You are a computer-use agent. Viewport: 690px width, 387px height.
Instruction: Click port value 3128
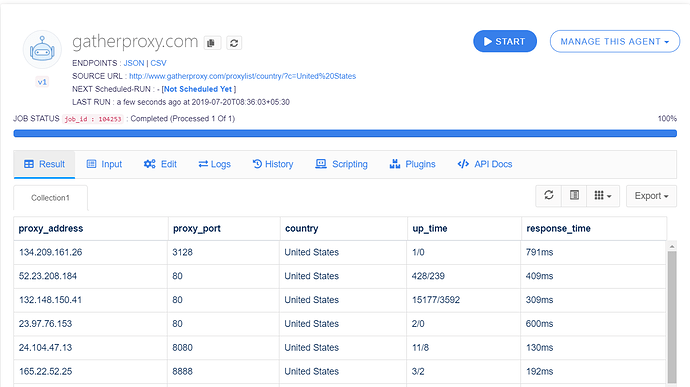click(183, 252)
